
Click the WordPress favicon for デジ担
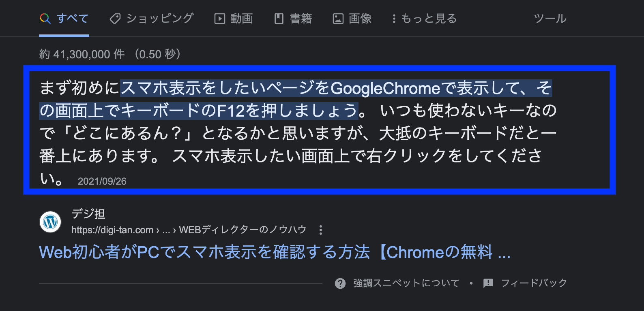pyautogui.click(x=50, y=222)
